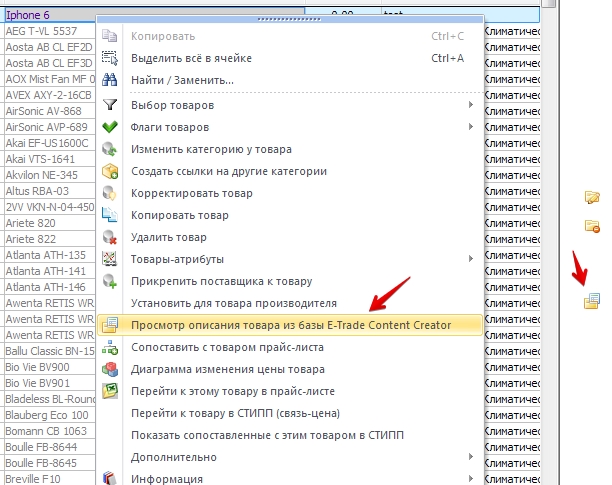Click the product attributes icon

click(x=110, y=259)
